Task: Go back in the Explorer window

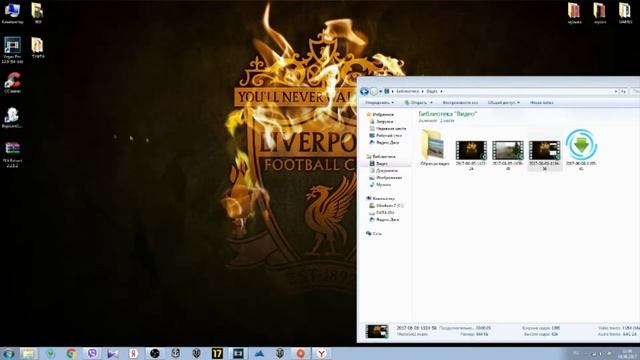Action: point(364,91)
